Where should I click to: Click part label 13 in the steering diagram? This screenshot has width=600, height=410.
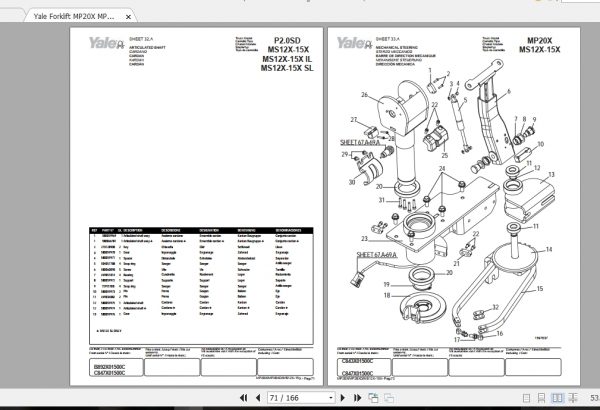point(551,175)
